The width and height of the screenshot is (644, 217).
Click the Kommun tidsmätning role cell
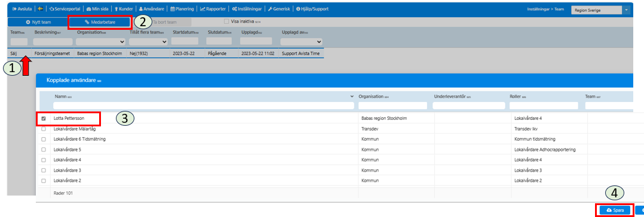(x=535, y=139)
